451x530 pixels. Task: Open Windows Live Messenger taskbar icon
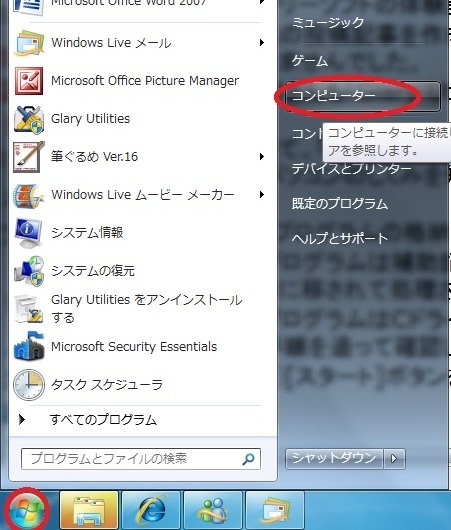click(213, 510)
